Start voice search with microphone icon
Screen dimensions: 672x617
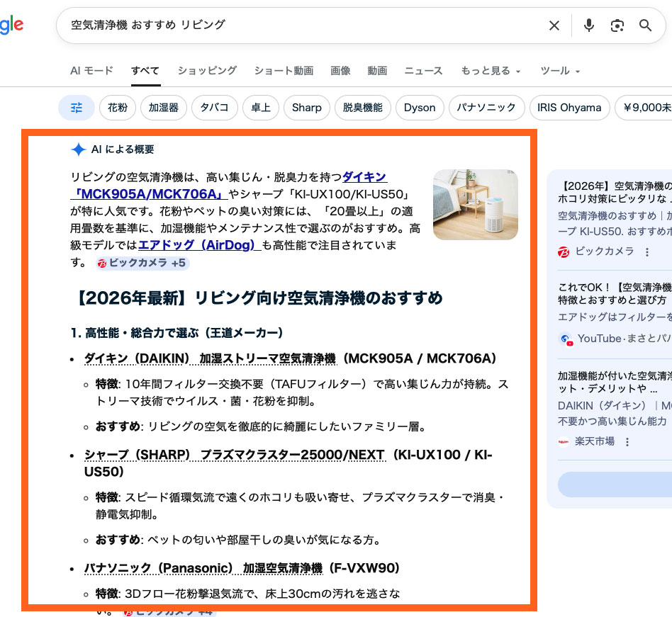(x=588, y=26)
